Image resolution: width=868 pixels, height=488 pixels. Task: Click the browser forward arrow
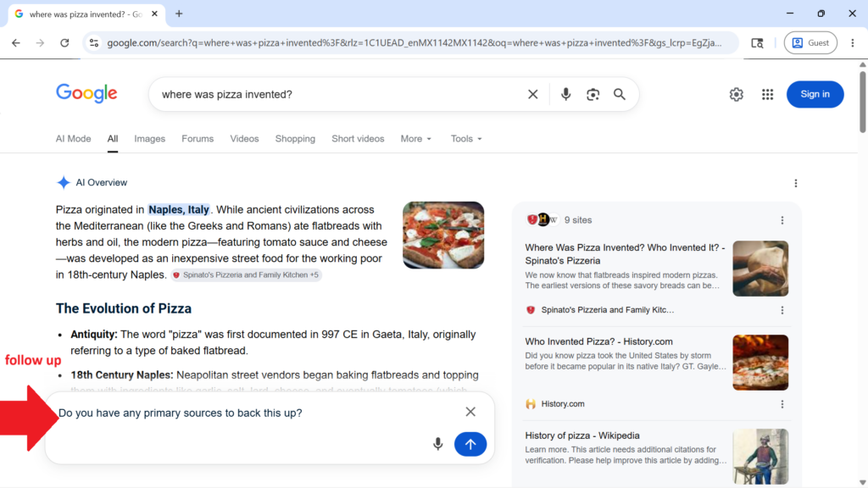click(x=40, y=42)
